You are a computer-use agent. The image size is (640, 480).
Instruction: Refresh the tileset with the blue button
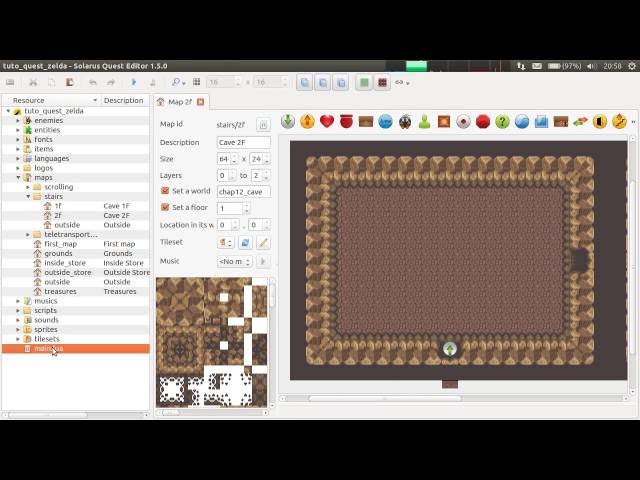click(244, 242)
